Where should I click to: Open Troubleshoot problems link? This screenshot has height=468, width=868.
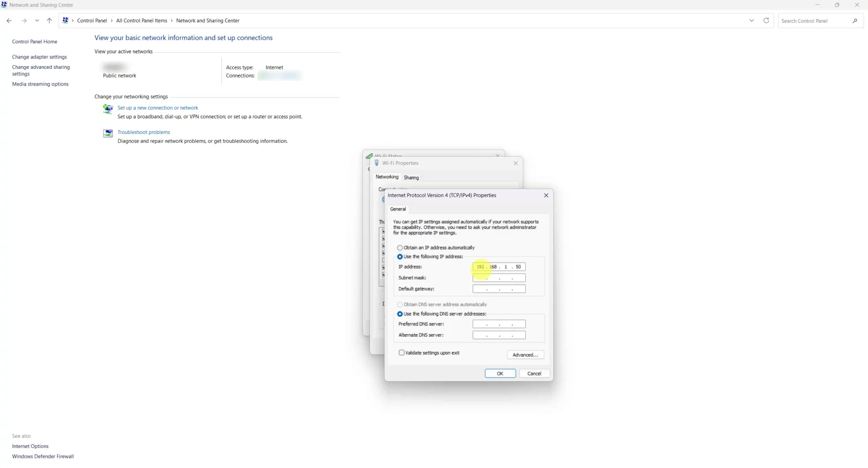pyautogui.click(x=144, y=132)
